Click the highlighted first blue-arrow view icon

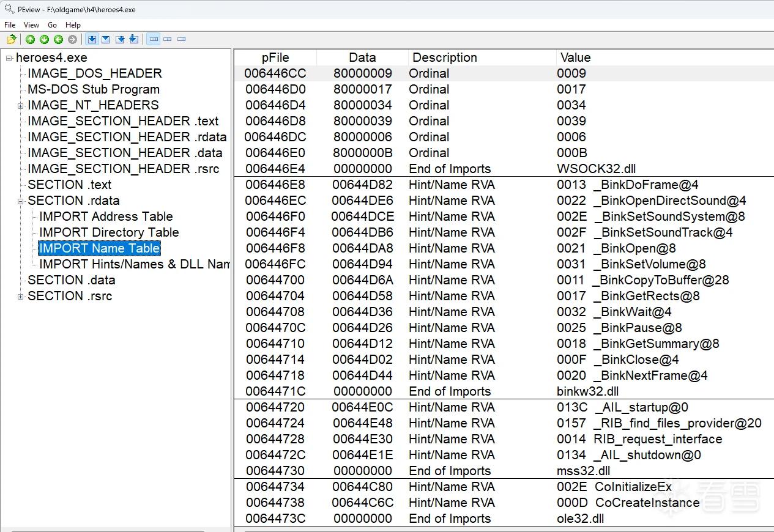92,40
